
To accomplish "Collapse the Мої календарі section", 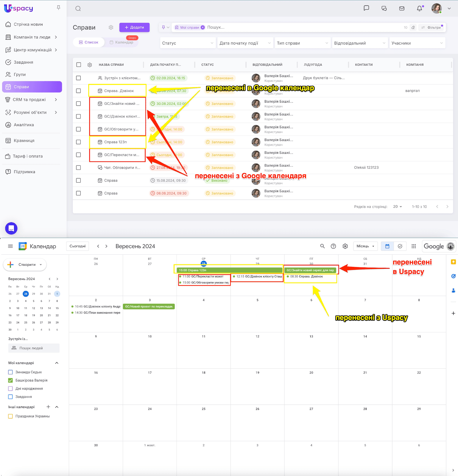I will [x=57, y=363].
